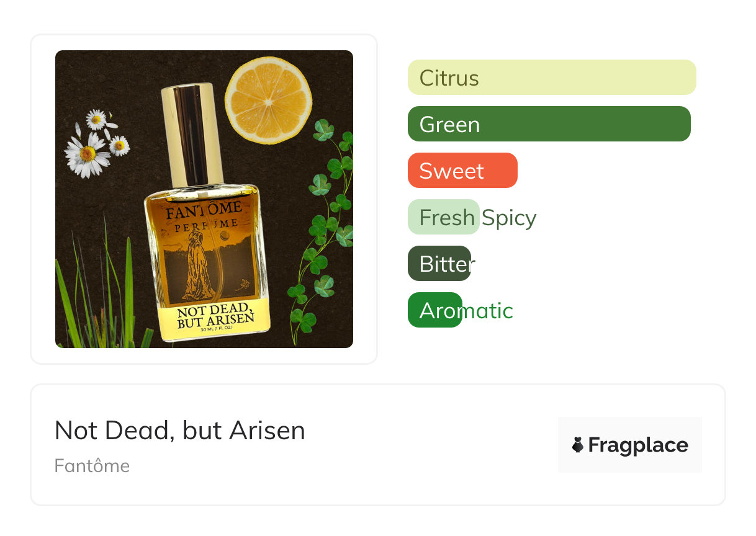This screenshot has width=756, height=536.
Task: Select the Citrus accord bar
Action: pyautogui.click(x=552, y=78)
